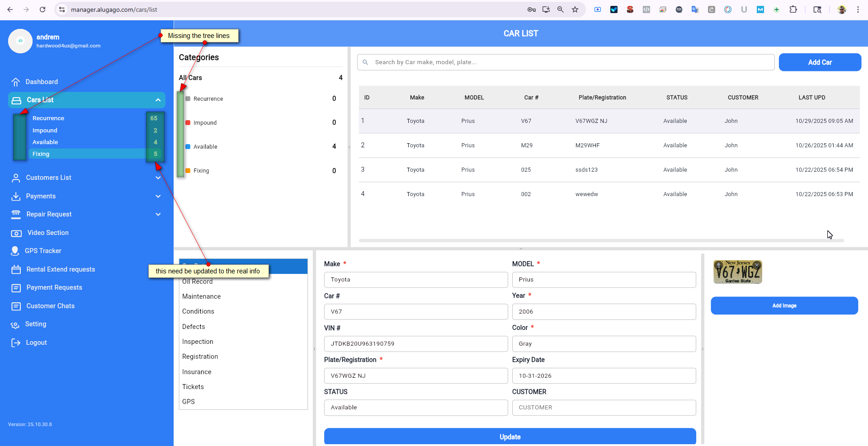Expand the Payments submenu
The width and height of the screenshot is (868, 446).
coord(158,196)
